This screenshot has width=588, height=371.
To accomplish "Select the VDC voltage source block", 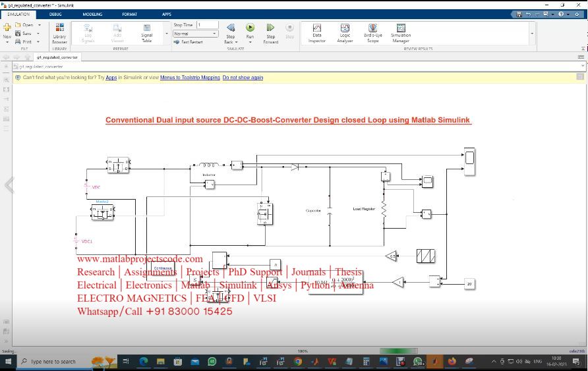I will click(86, 186).
